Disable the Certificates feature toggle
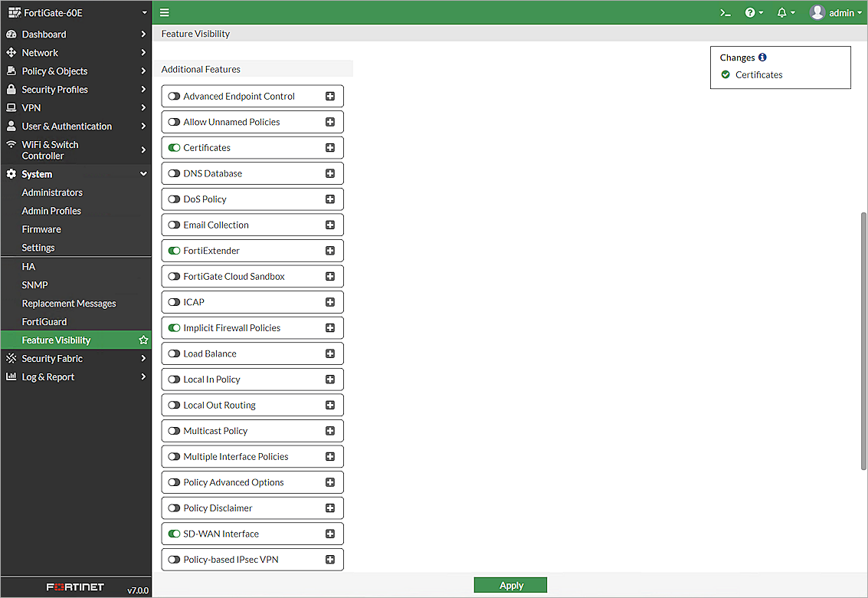 point(172,147)
